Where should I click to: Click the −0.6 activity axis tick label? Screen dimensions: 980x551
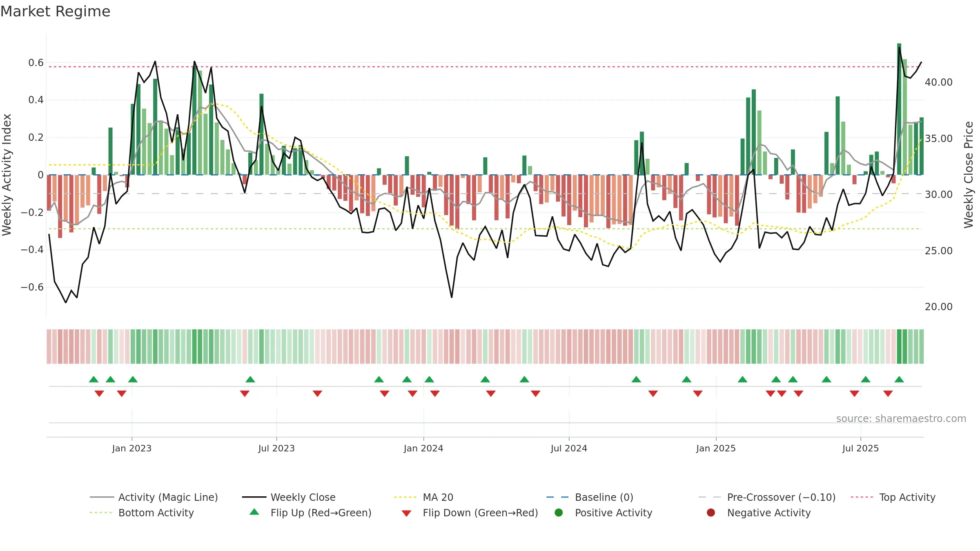click(32, 287)
